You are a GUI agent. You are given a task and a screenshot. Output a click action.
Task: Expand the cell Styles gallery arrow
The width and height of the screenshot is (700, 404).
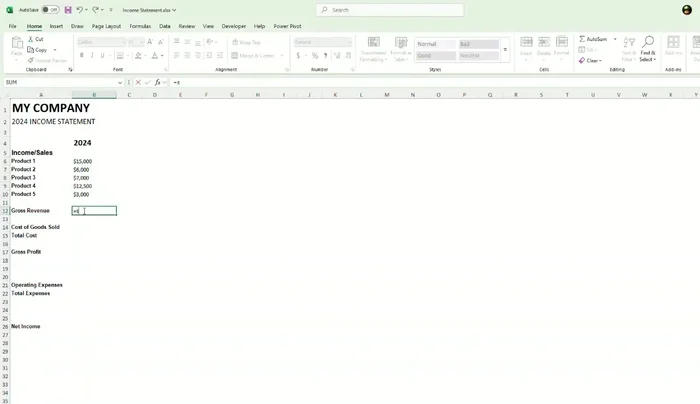tap(505, 50)
